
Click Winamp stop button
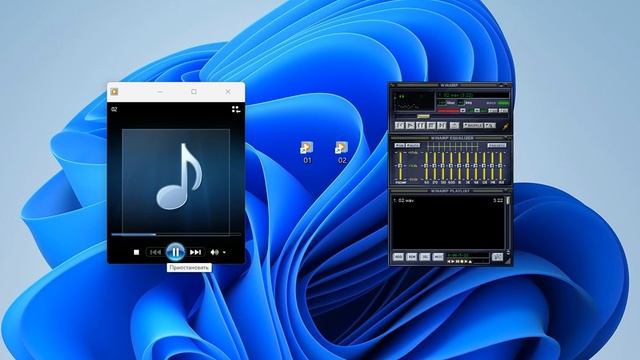click(431, 126)
